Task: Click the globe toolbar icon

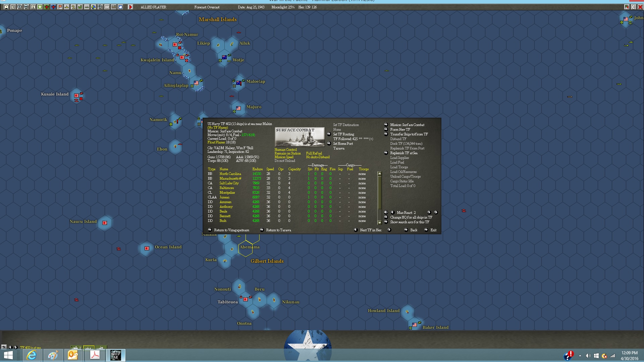Action: (x=94, y=7)
